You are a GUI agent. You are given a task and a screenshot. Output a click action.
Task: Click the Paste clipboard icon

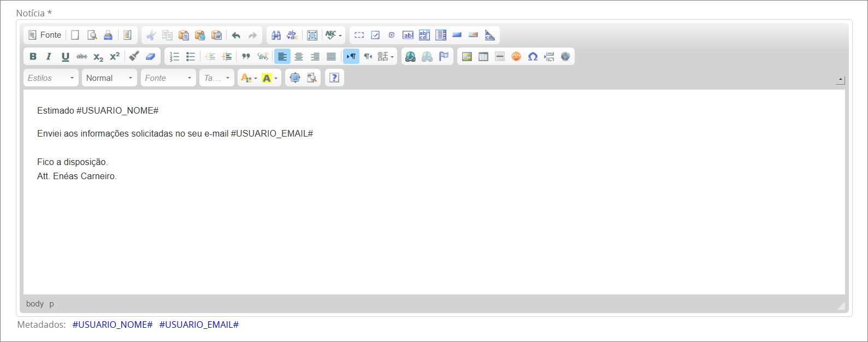pos(184,35)
